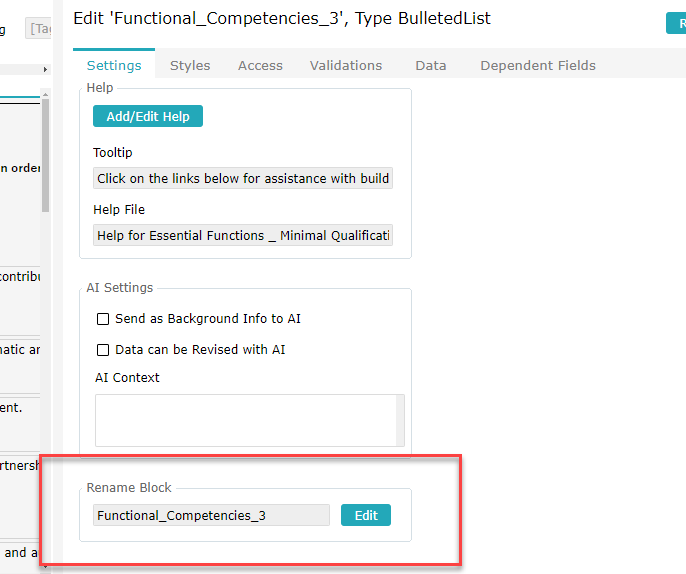Click the left panel scroll up arrow
686x574 pixels.
pos(45,94)
